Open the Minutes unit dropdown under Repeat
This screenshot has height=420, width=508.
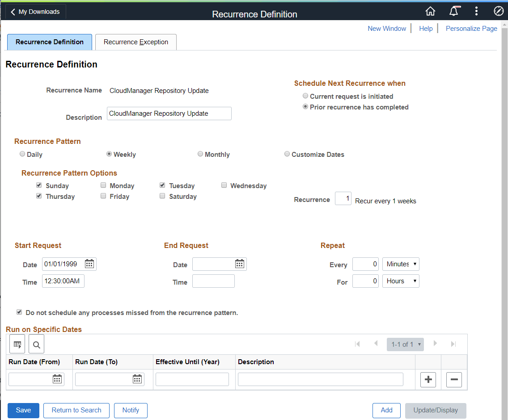pos(400,264)
